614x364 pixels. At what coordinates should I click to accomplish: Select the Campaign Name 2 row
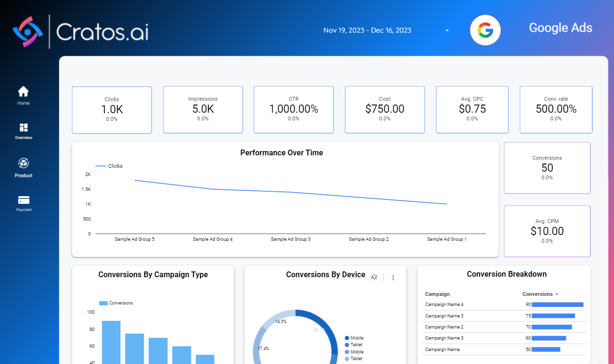(x=504, y=327)
